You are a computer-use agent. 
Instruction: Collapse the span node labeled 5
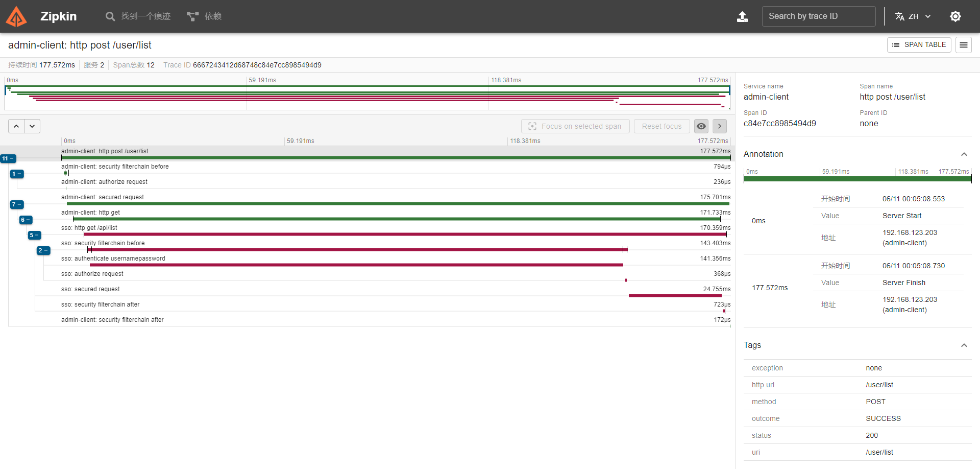[x=34, y=235]
